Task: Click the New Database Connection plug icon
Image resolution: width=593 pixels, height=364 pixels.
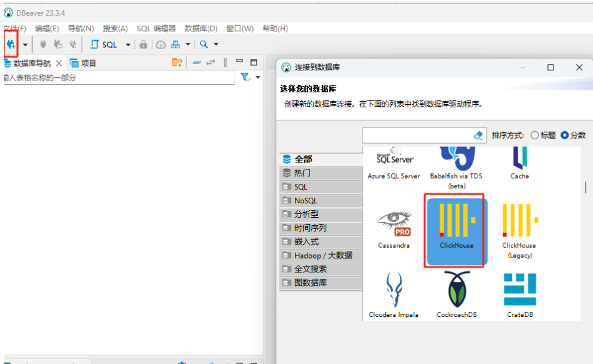Action: 11,45
